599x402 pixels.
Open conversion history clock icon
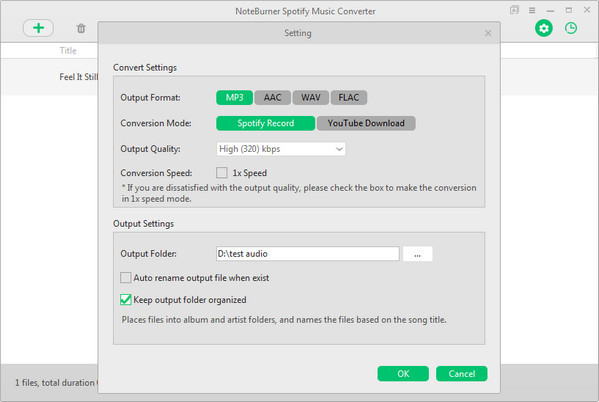pyautogui.click(x=571, y=28)
